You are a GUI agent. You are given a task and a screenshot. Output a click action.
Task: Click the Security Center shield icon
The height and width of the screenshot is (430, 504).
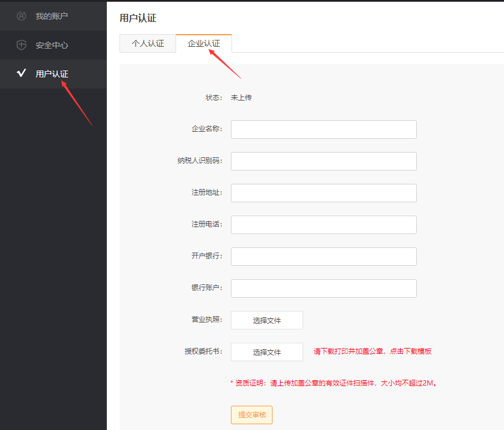[21, 45]
